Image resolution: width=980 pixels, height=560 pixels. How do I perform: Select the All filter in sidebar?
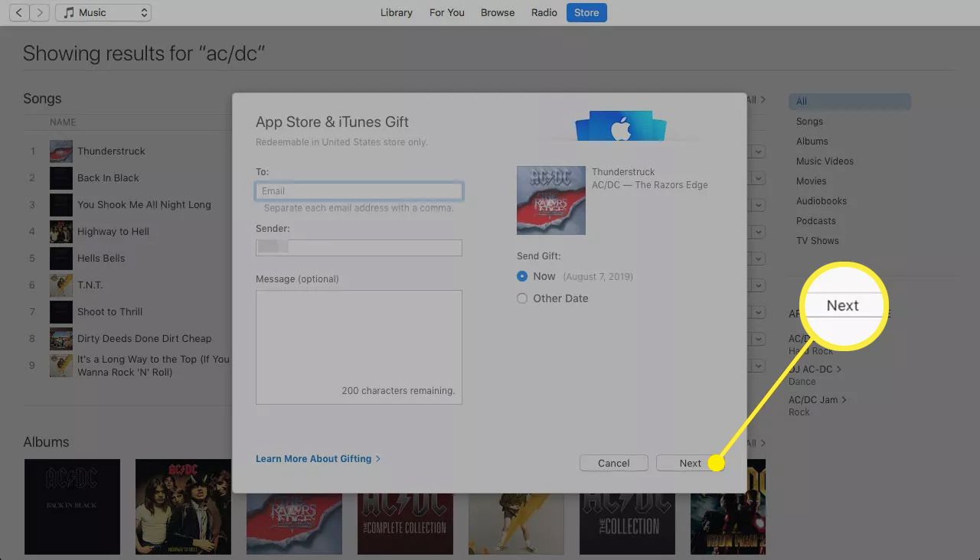[850, 101]
